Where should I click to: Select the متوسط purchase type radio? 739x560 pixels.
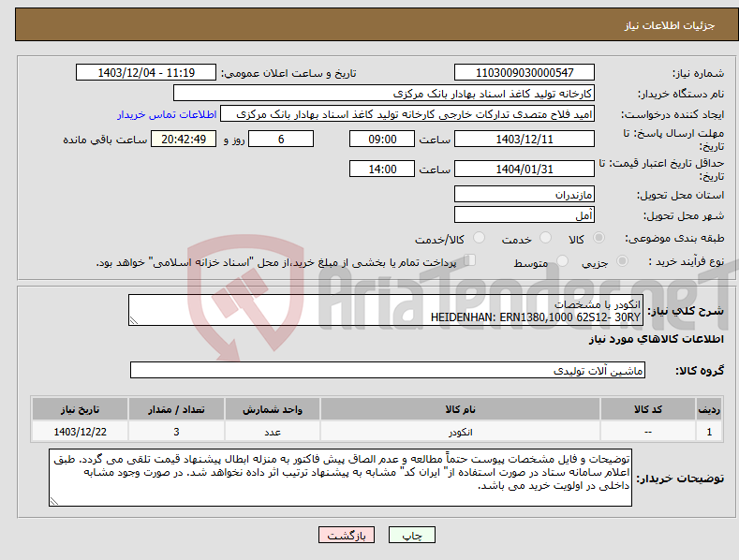click(x=562, y=260)
